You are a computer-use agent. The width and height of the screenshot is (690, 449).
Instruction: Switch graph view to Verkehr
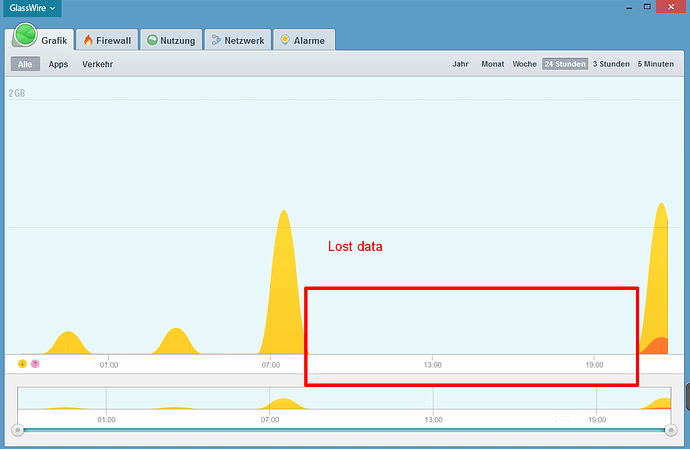point(97,64)
